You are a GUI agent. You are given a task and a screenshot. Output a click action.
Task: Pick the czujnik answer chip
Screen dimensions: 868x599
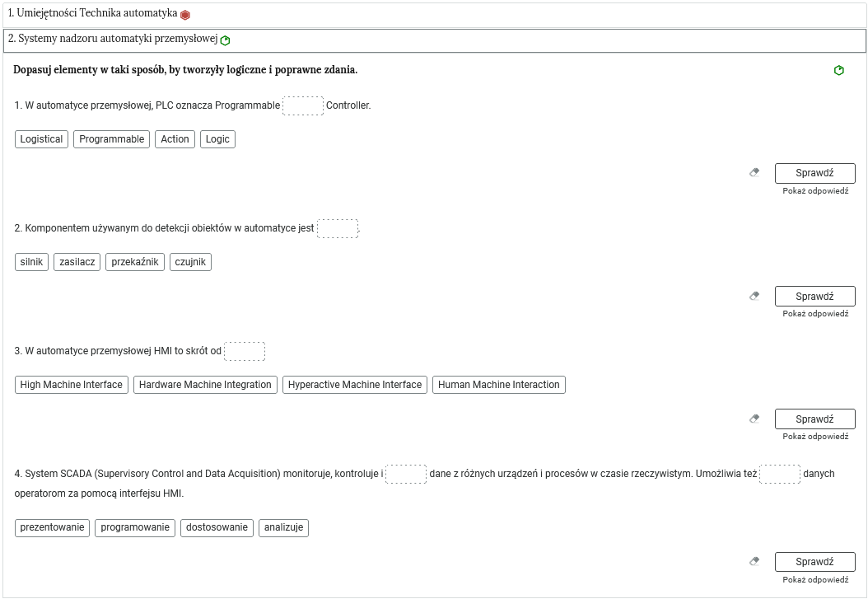click(190, 262)
